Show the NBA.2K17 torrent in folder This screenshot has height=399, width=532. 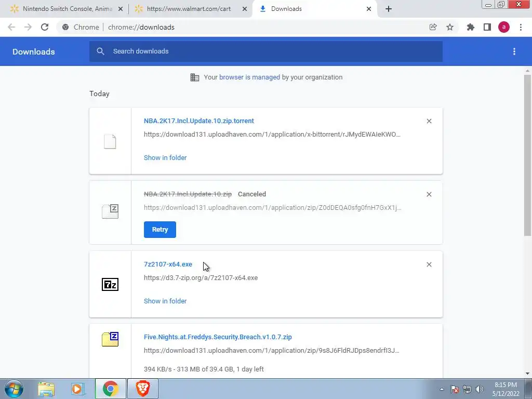click(165, 157)
